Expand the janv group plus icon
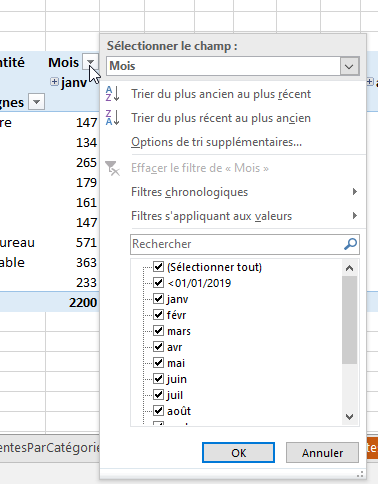This screenshot has width=378, height=484. pyautogui.click(x=54, y=81)
